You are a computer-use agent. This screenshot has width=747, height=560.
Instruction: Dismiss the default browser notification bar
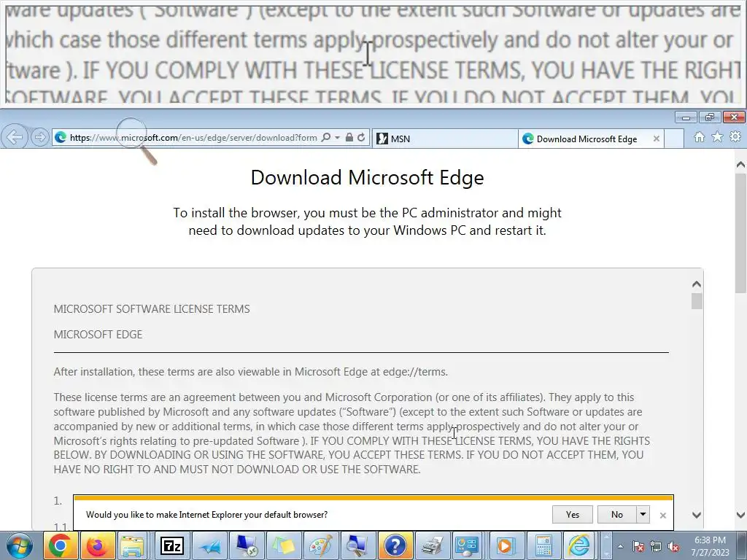pyautogui.click(x=662, y=516)
